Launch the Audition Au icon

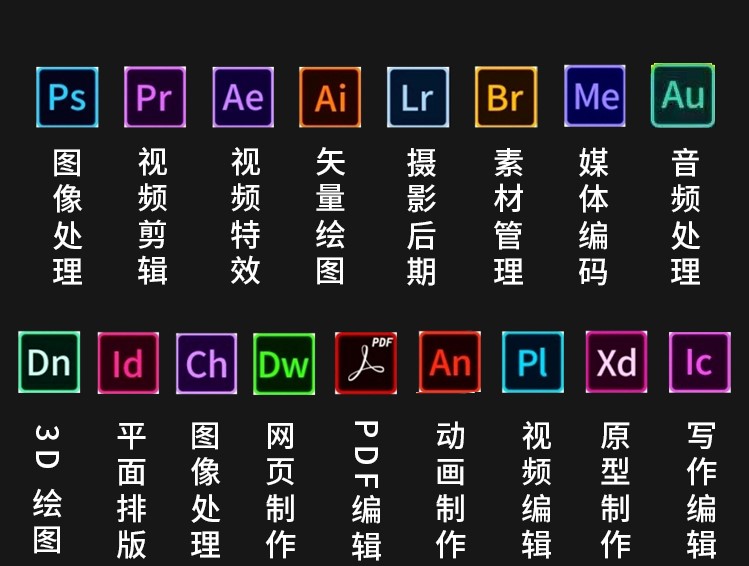[x=683, y=96]
